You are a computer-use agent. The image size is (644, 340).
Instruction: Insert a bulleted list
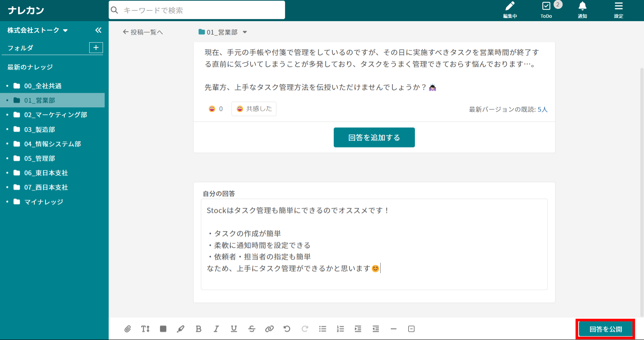click(323, 329)
